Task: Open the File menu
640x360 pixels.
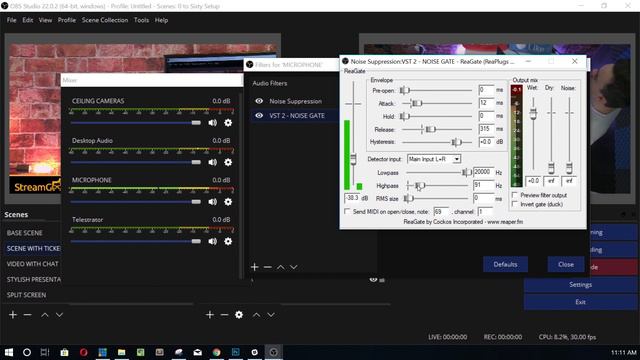Action: pos(11,20)
